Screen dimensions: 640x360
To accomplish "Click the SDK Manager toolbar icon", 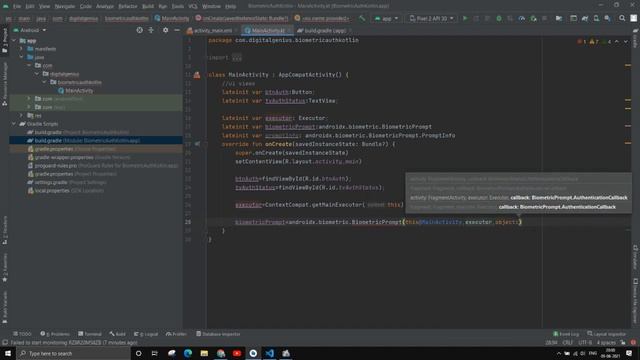I will coord(608,18).
